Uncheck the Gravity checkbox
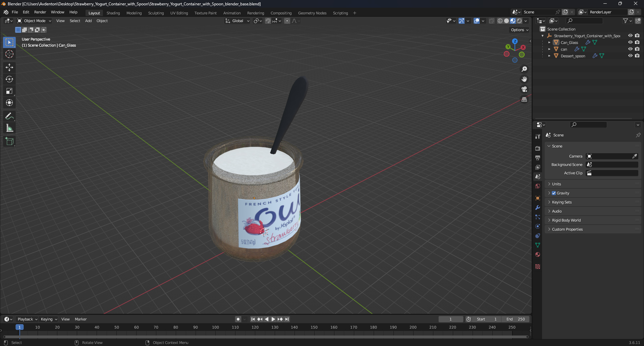Viewport: 644px width, 346px height. pyautogui.click(x=554, y=193)
